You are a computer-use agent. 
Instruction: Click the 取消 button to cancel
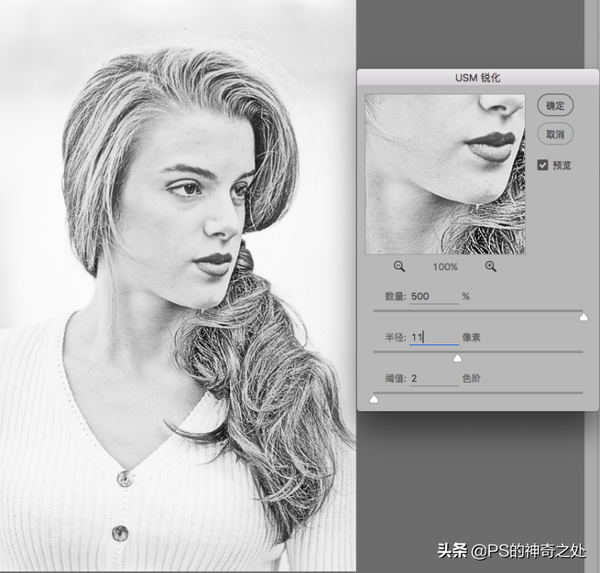pos(555,134)
